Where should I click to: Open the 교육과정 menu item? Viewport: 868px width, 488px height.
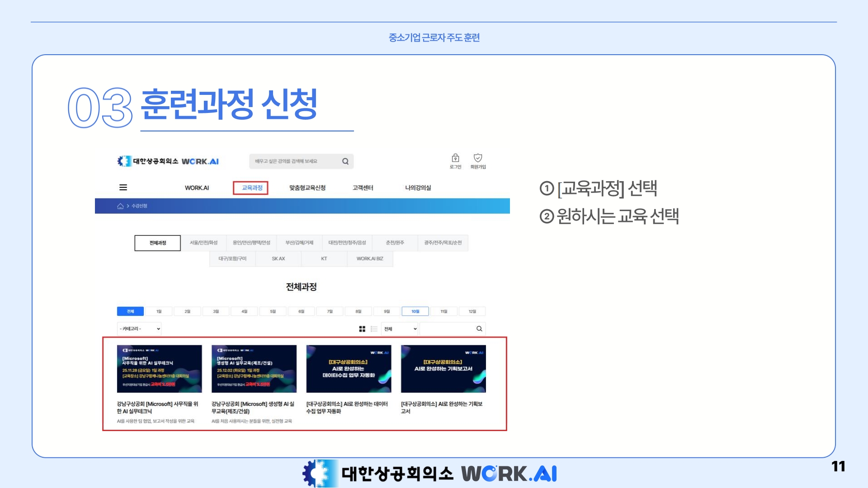(252, 188)
